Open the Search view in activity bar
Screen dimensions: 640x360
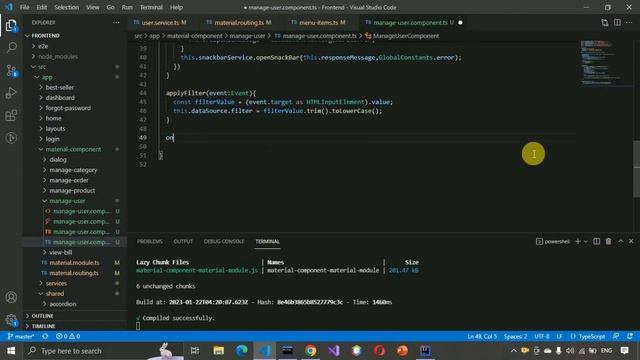[11, 48]
